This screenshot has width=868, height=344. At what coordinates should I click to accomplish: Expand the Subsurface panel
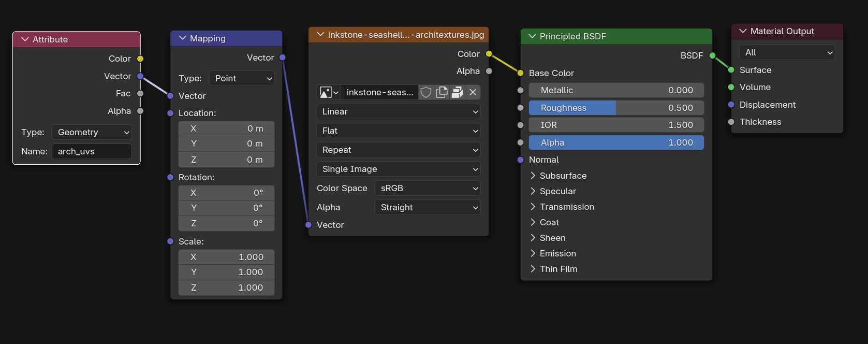pos(533,176)
